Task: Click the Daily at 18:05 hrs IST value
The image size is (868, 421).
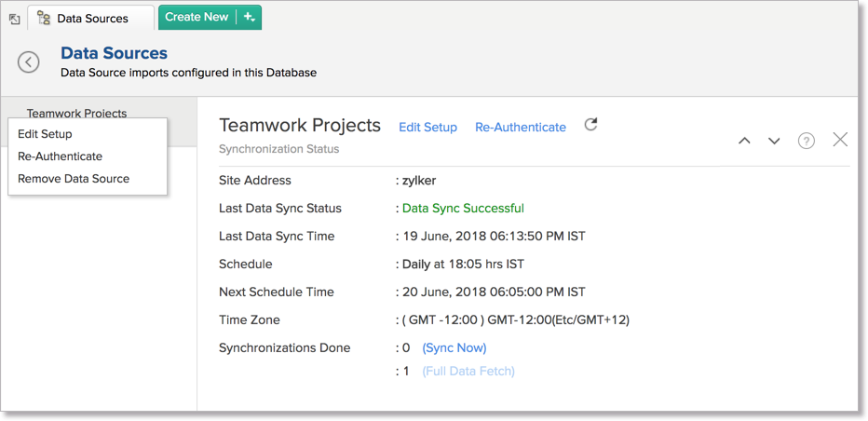Action: point(464,265)
